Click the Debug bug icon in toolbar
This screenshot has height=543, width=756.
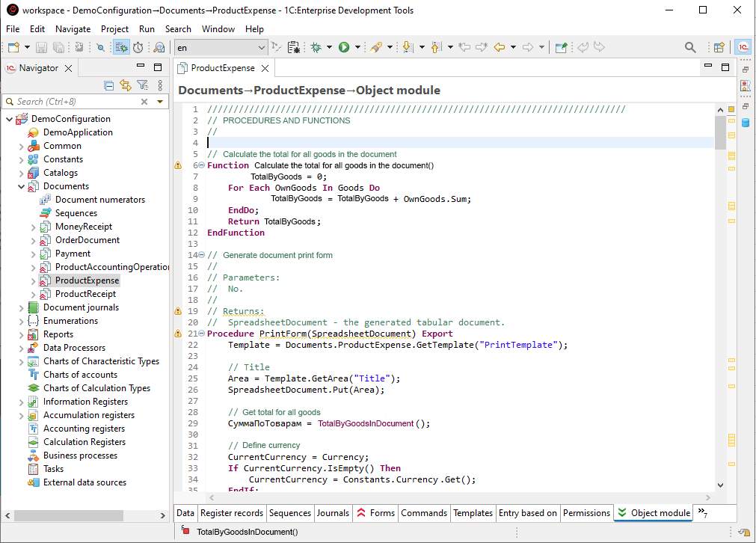tap(316, 47)
